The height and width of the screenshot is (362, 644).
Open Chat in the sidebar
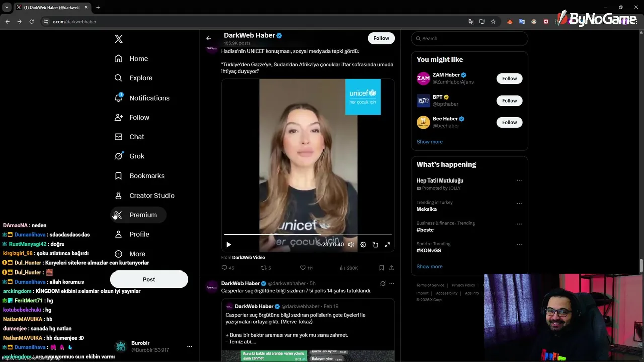pyautogui.click(x=129, y=137)
